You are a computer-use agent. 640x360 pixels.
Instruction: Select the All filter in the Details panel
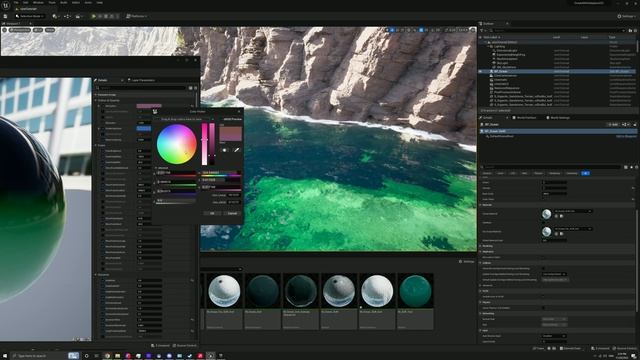pos(585,173)
